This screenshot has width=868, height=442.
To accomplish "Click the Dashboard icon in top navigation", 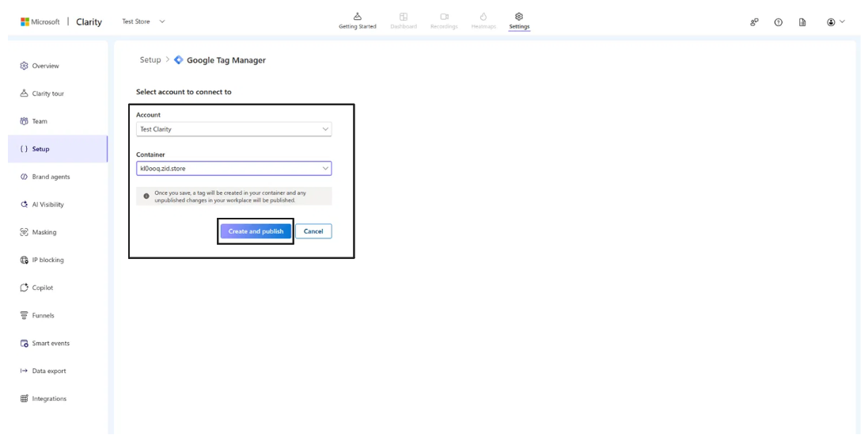I will [x=404, y=17].
